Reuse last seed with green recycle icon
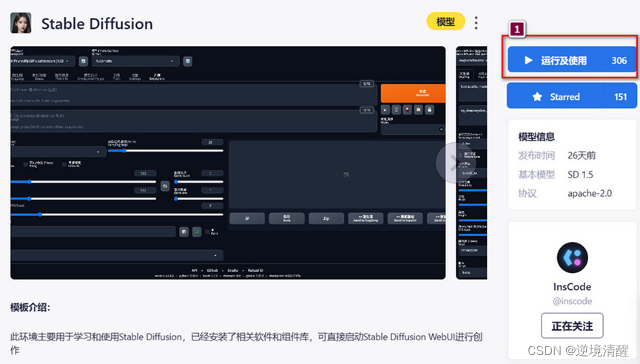The width and height of the screenshot is (640, 364). tap(197, 232)
